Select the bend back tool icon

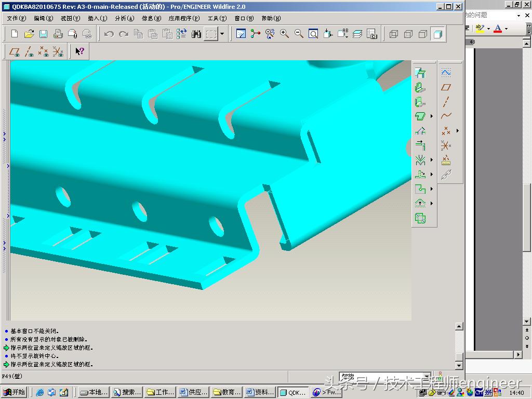pos(420,131)
